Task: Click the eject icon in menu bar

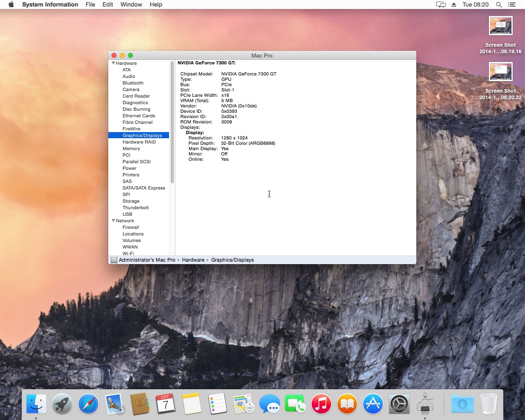Action: tap(454, 5)
